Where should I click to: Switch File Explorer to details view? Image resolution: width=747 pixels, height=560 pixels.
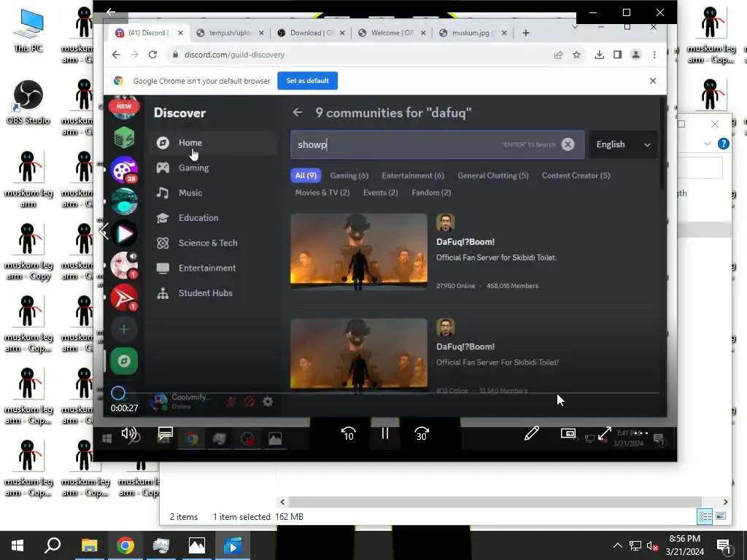[x=705, y=516]
